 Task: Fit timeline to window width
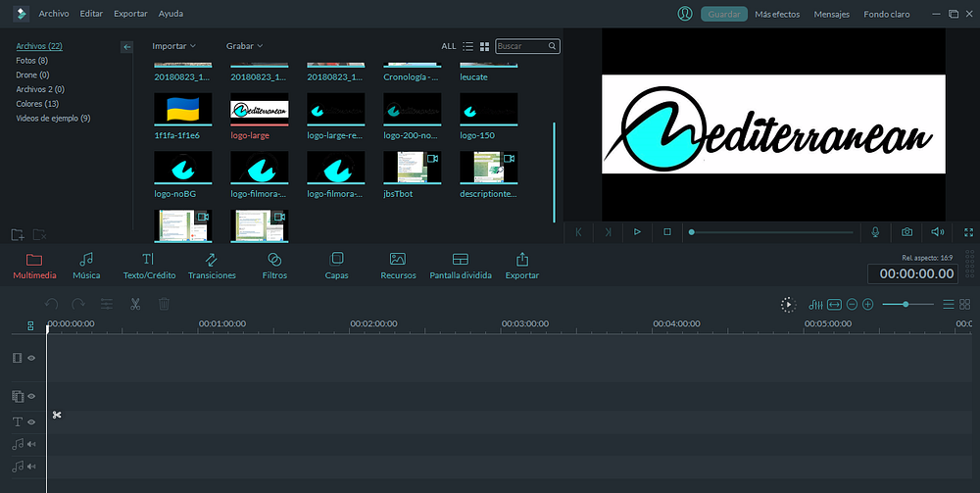(834, 304)
